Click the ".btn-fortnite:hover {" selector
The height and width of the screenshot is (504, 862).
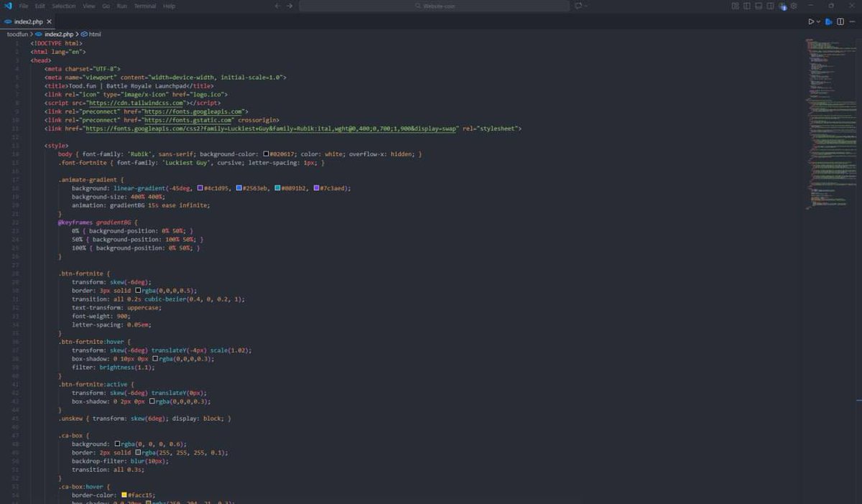pos(94,342)
